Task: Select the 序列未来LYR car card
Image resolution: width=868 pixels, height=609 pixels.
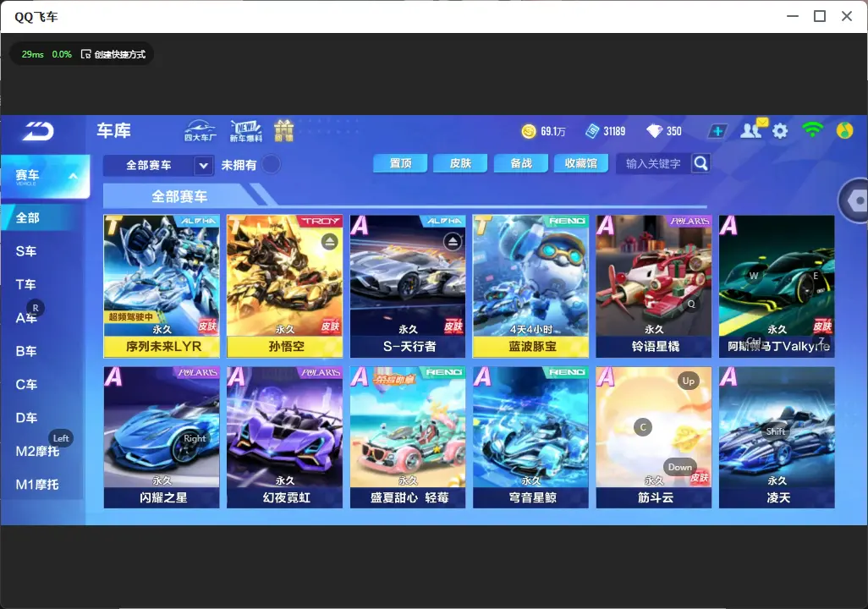Action: (162, 286)
